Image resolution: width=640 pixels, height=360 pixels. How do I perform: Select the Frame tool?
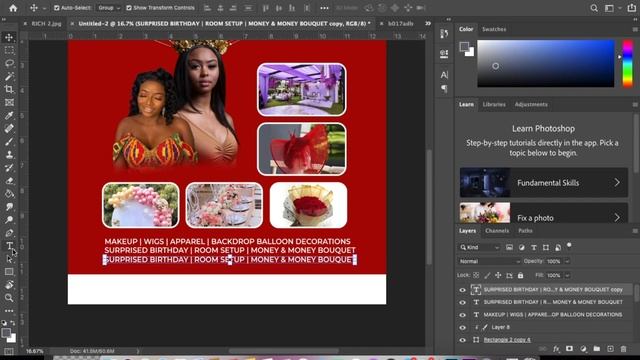9,102
